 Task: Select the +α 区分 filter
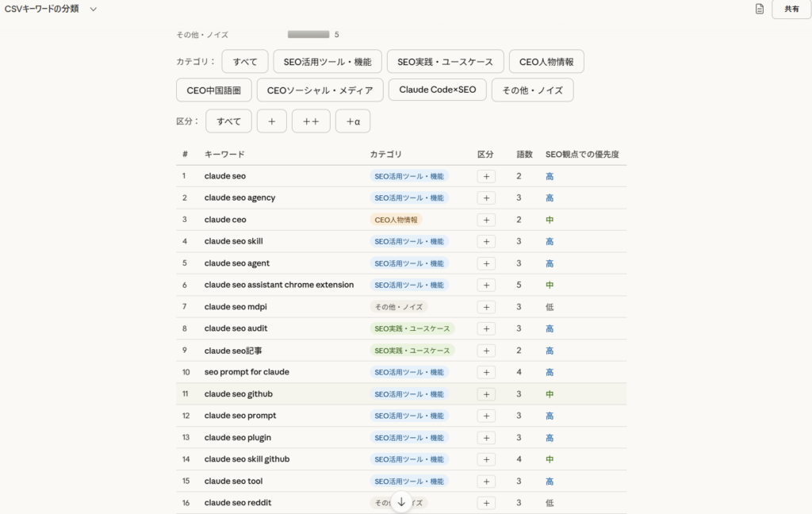pos(352,121)
